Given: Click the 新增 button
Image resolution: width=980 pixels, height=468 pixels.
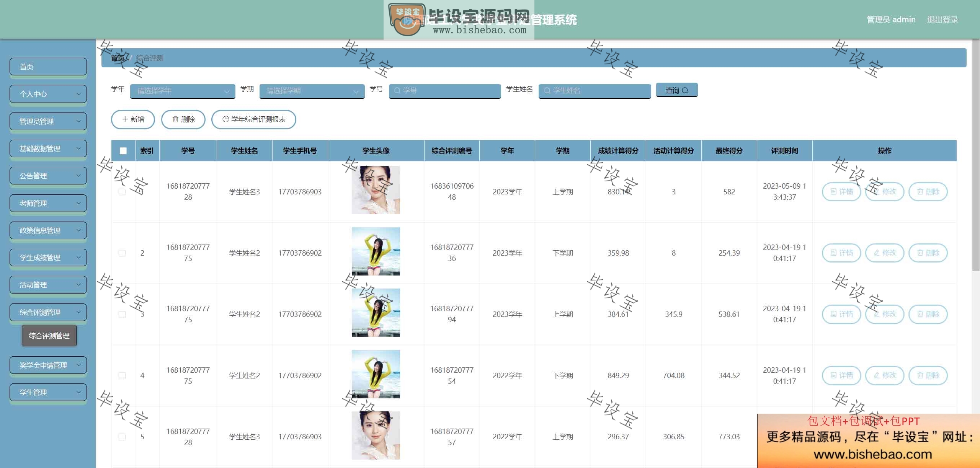Looking at the screenshot, I should click(133, 119).
